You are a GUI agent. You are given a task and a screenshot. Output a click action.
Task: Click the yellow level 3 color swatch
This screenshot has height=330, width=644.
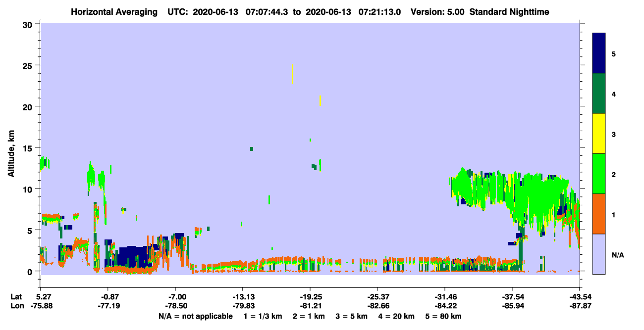[x=599, y=134]
